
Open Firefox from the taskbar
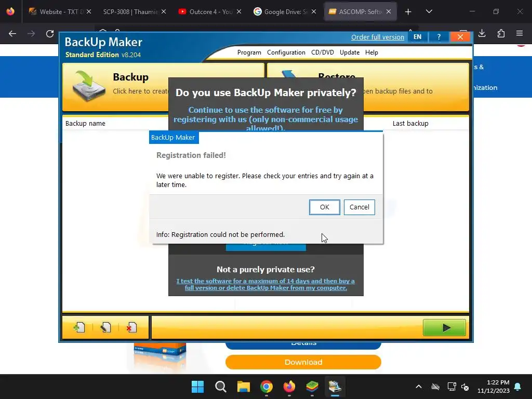(289, 387)
